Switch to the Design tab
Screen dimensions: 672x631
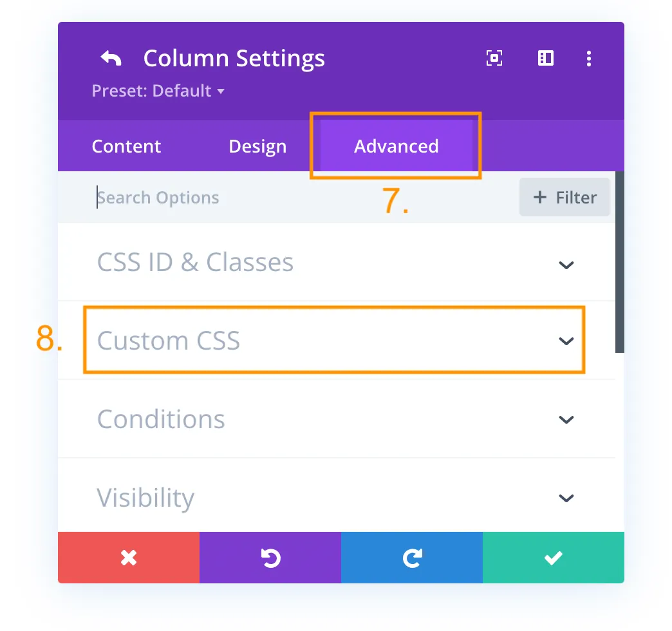click(x=257, y=146)
